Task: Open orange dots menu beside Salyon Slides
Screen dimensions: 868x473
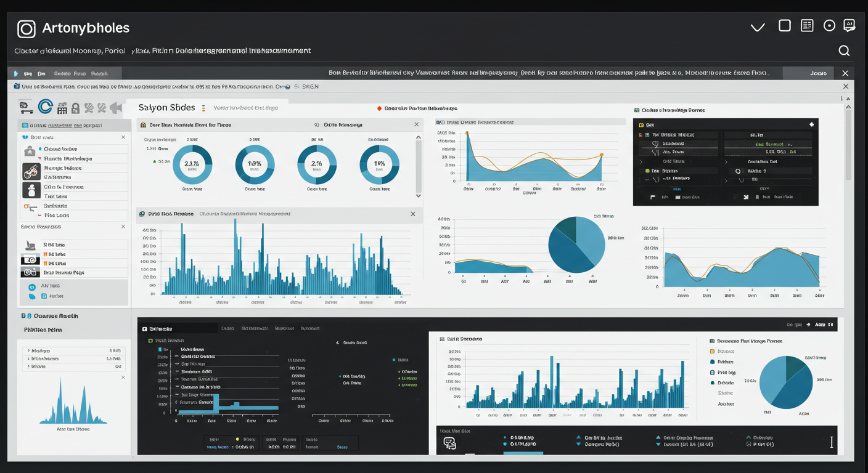Action: [203, 108]
